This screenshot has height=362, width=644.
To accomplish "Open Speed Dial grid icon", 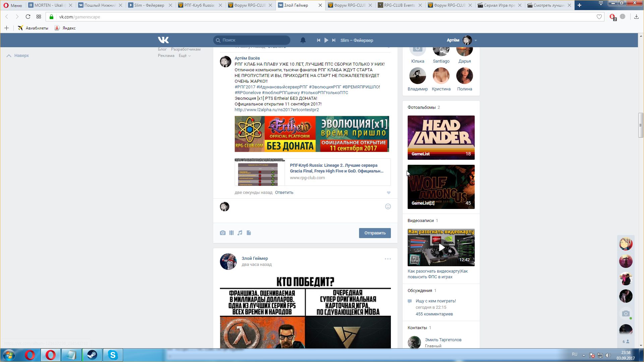I will click(39, 17).
